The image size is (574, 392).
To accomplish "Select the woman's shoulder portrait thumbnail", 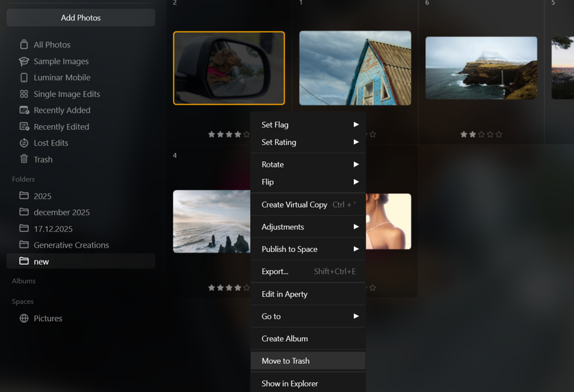I will (x=388, y=221).
